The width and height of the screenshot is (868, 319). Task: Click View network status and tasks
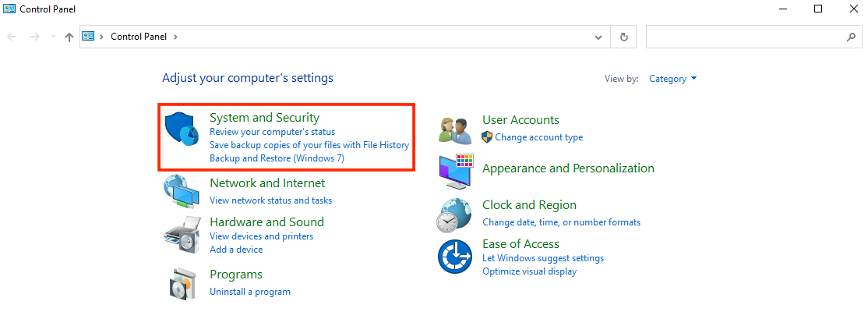(x=270, y=200)
